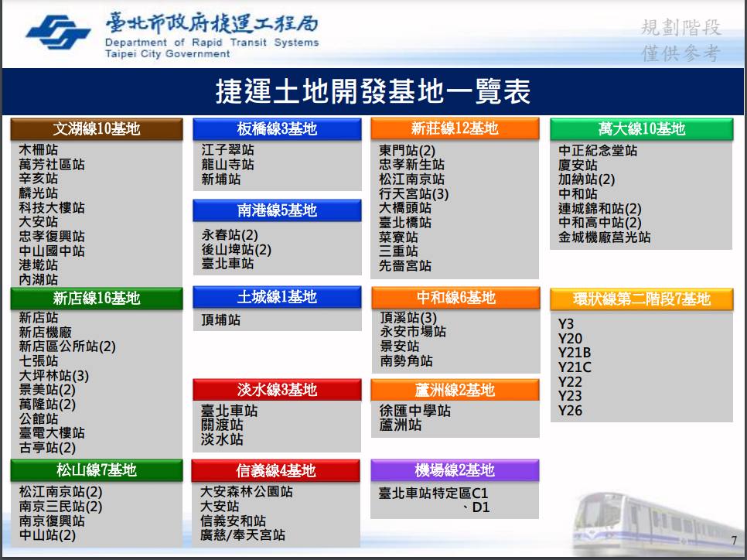This screenshot has height=560, width=747.
Task: Click the text 信義安和站
Action: (x=233, y=521)
